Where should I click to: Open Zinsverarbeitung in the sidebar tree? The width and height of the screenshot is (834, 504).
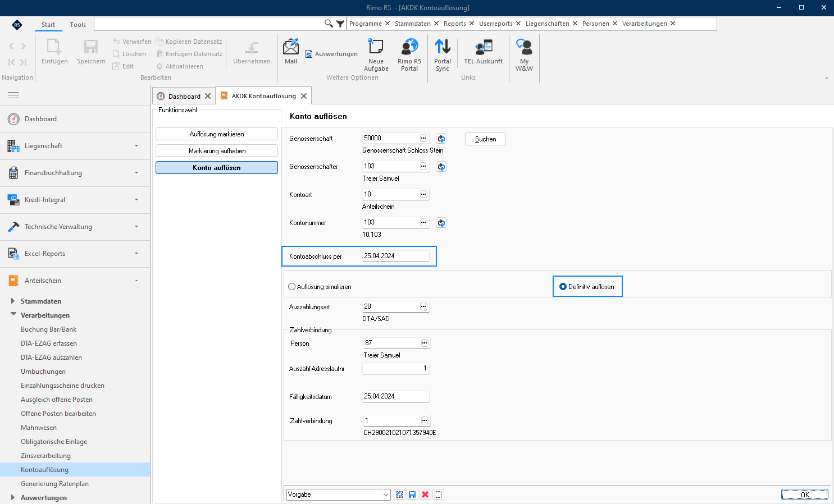(x=46, y=456)
